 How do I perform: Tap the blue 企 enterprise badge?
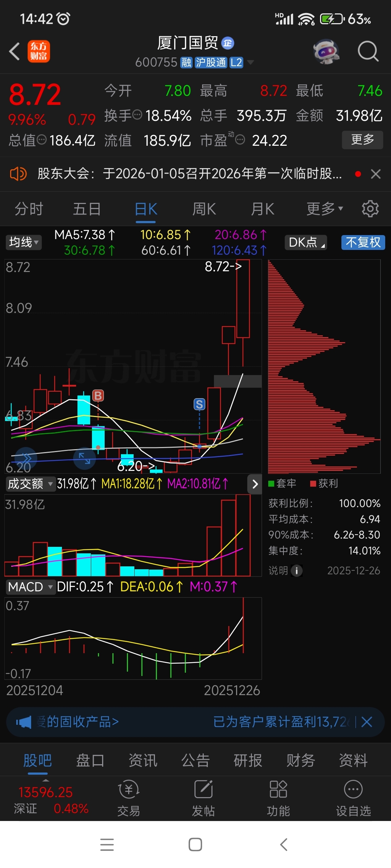228,43
